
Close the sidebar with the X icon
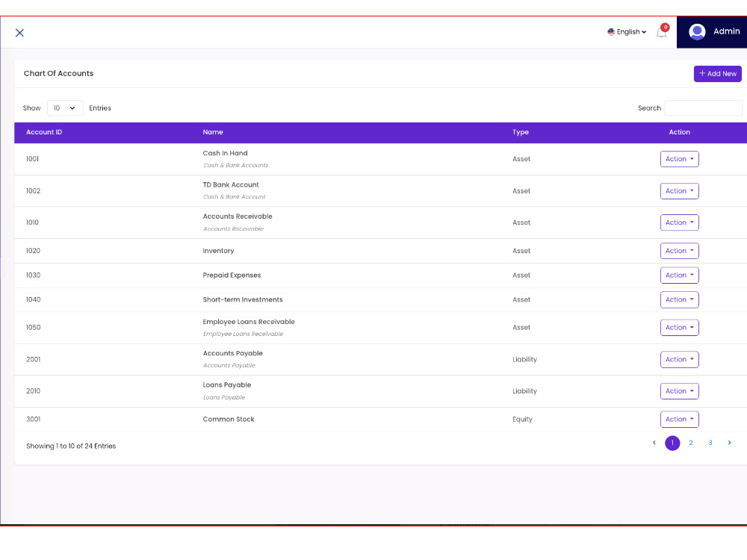[x=19, y=32]
